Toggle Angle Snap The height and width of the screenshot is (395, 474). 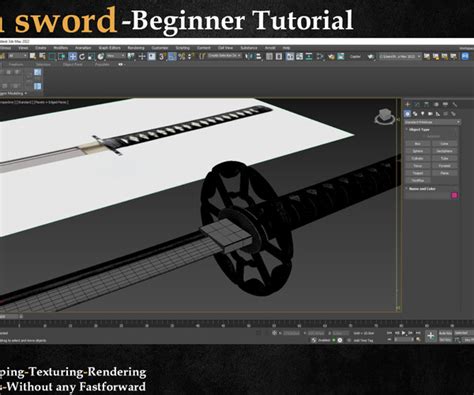(x=172, y=56)
